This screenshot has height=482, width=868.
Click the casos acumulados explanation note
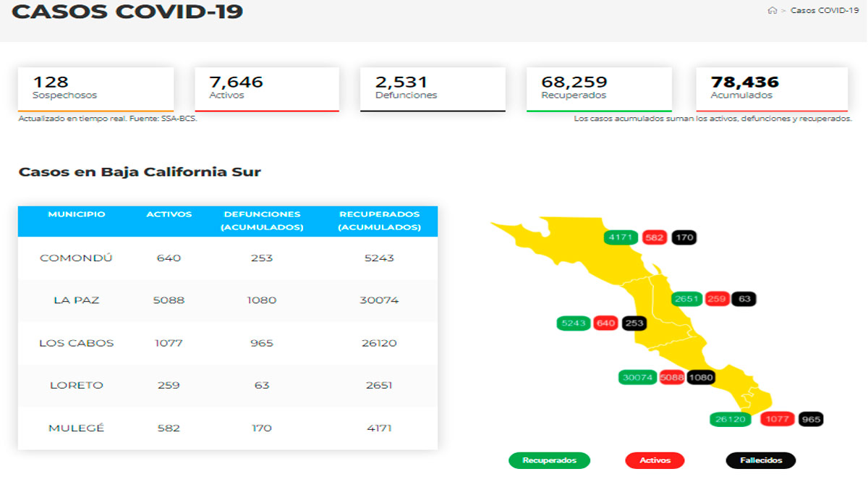click(x=712, y=119)
